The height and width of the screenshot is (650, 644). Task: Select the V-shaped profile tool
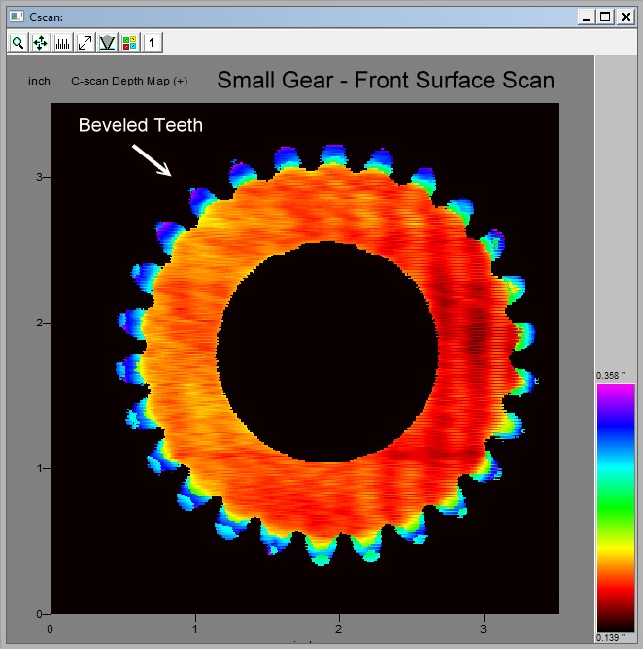[x=107, y=43]
